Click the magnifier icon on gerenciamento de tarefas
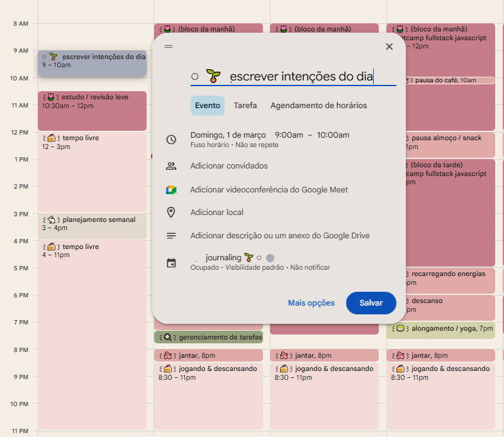The image size is (504, 437). [168, 338]
